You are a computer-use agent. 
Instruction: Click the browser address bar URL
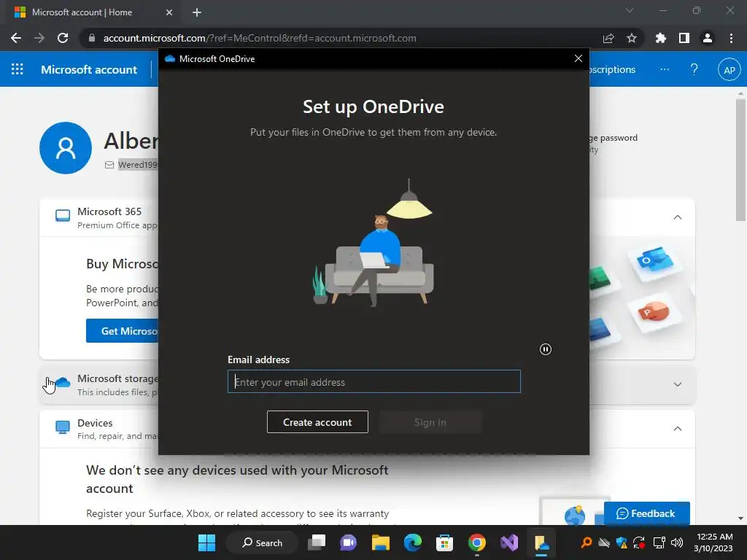click(260, 38)
